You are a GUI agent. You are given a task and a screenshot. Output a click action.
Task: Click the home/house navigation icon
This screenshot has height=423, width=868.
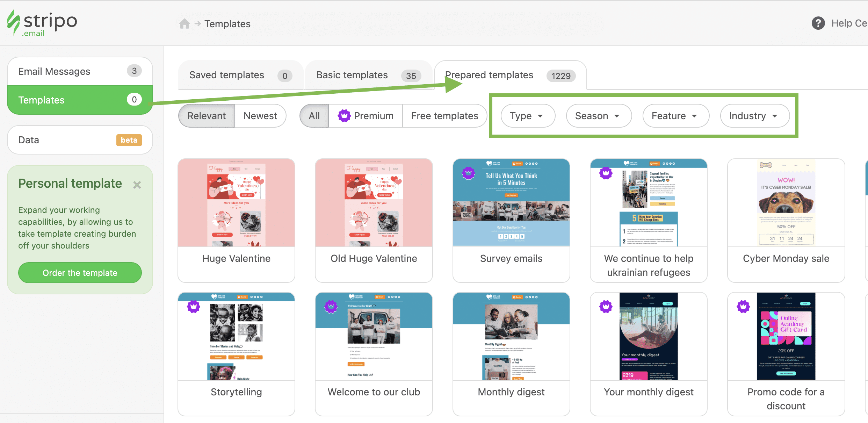pos(186,23)
